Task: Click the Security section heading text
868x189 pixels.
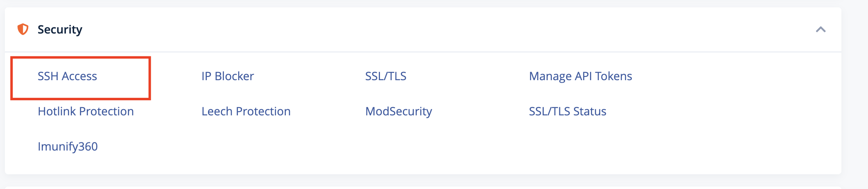Action: (60, 29)
